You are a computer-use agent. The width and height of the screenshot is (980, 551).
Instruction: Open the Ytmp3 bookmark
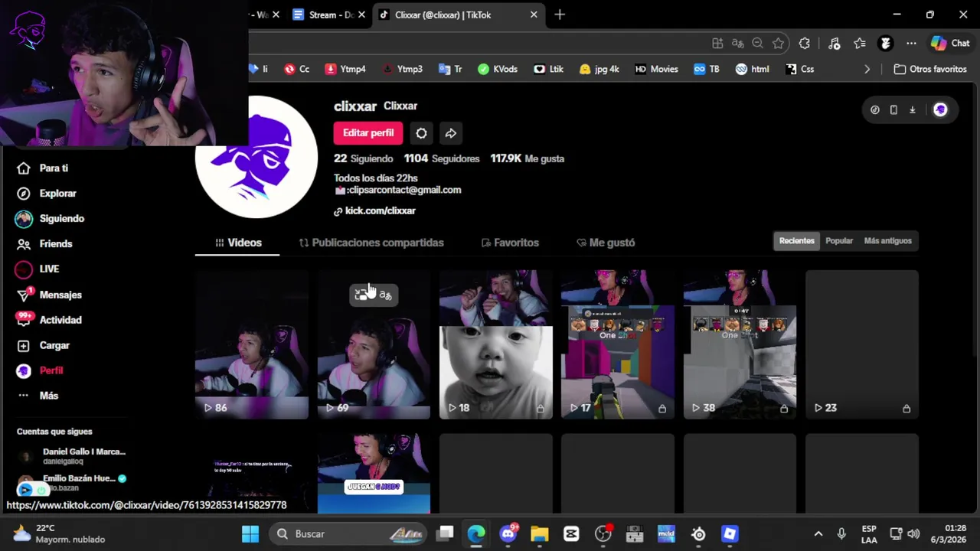[x=402, y=69]
